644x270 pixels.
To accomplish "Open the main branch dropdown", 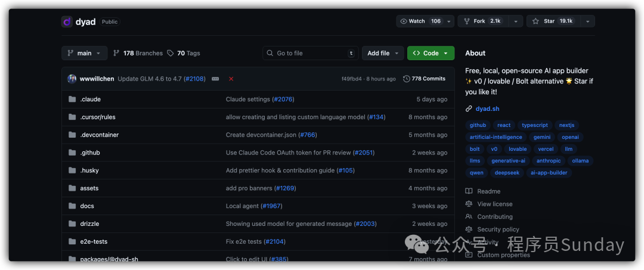I will point(85,53).
